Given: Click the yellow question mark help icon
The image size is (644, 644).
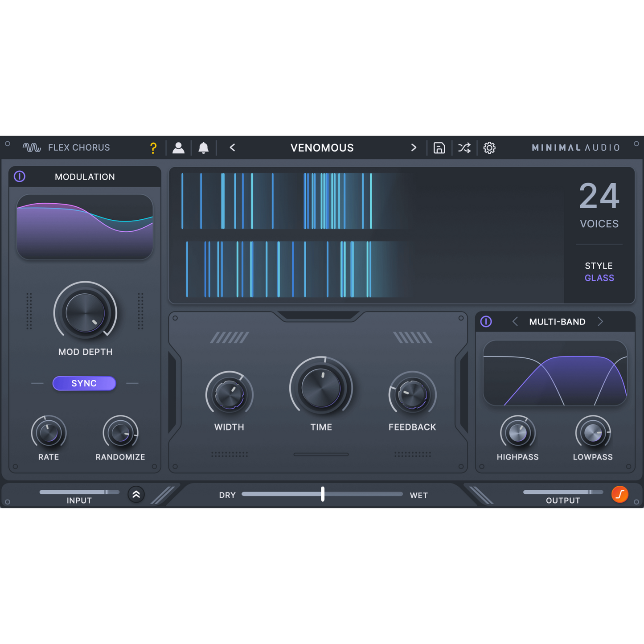Looking at the screenshot, I should 153,148.
